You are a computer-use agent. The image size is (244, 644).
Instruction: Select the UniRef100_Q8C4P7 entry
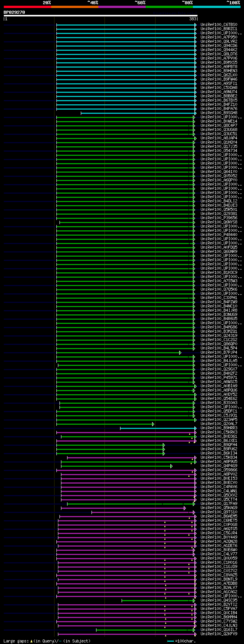(x=219, y=126)
